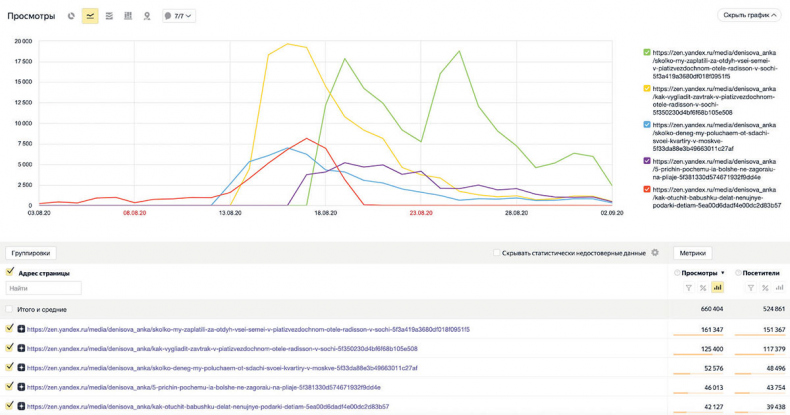790x415 pixels.
Task: Switch to pie chart view
Action: click(71, 16)
